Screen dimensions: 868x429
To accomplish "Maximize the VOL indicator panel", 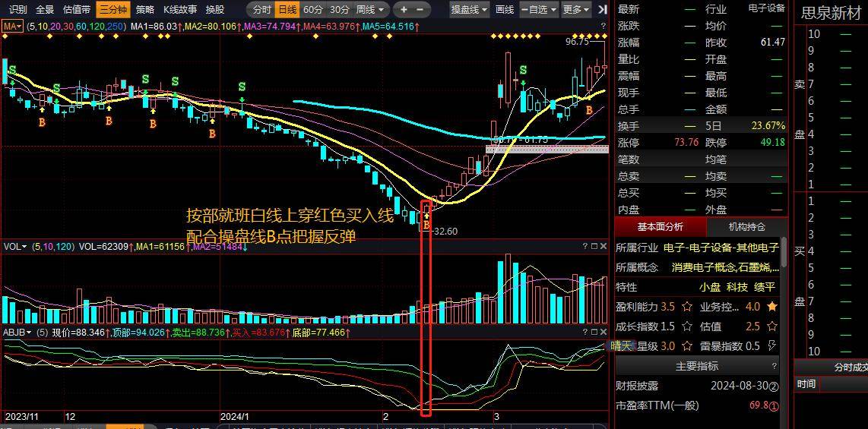I will (x=594, y=246).
